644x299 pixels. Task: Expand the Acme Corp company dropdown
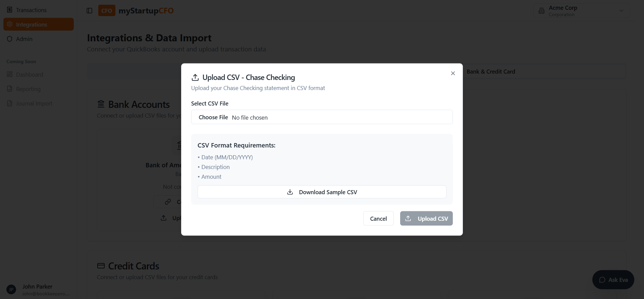[x=621, y=11]
